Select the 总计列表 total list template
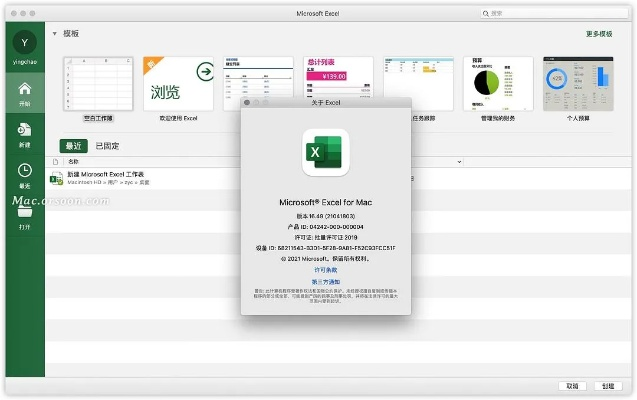Image resolution: width=637 pixels, height=400 pixels. click(x=338, y=77)
